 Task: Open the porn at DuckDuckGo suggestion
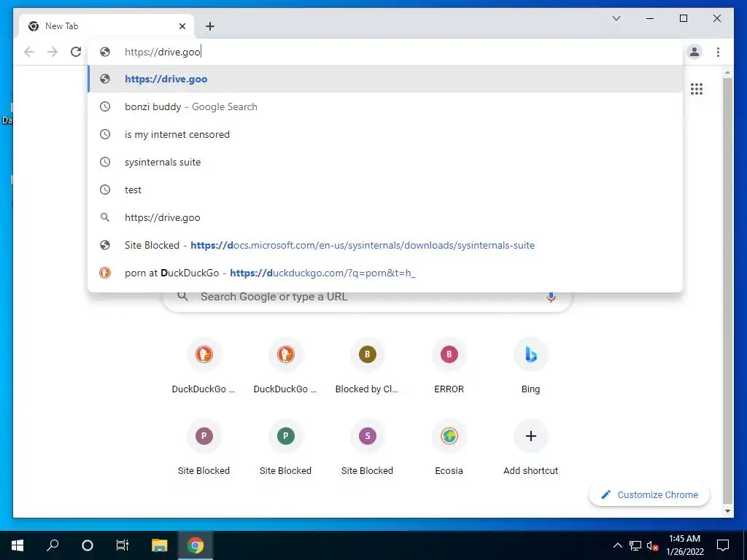point(385,273)
